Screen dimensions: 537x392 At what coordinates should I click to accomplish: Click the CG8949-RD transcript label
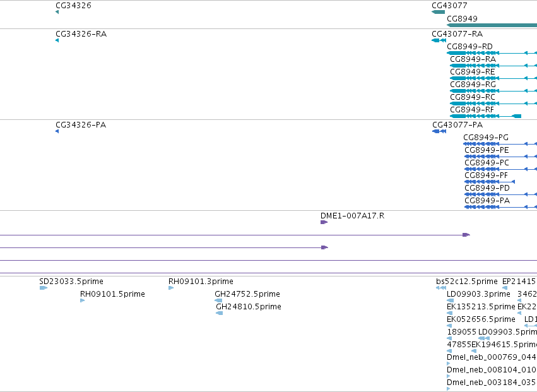pyautogui.click(x=470, y=47)
